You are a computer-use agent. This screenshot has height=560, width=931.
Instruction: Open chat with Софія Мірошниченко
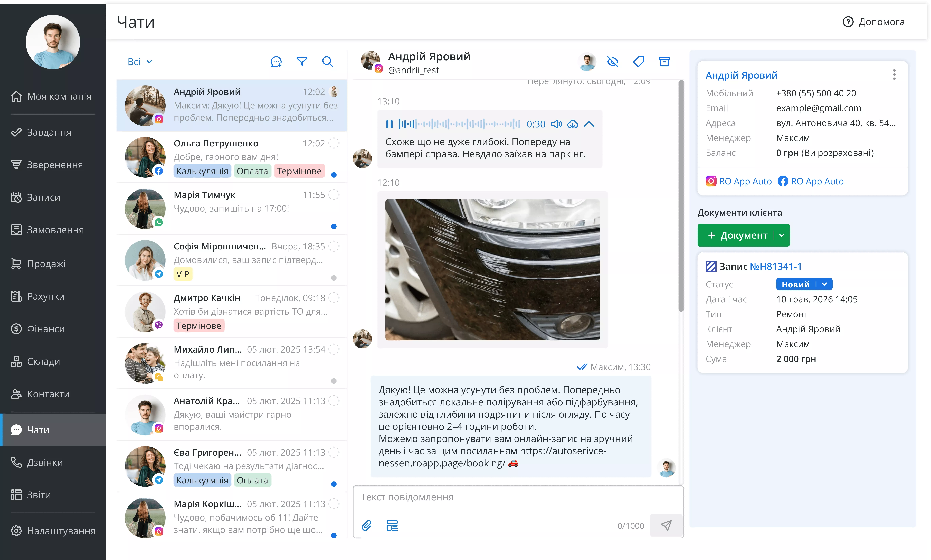(x=232, y=260)
